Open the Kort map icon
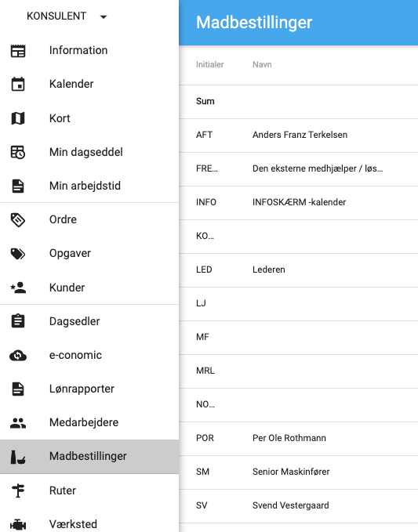Viewport: 418px width, 532px height. pyautogui.click(x=18, y=118)
